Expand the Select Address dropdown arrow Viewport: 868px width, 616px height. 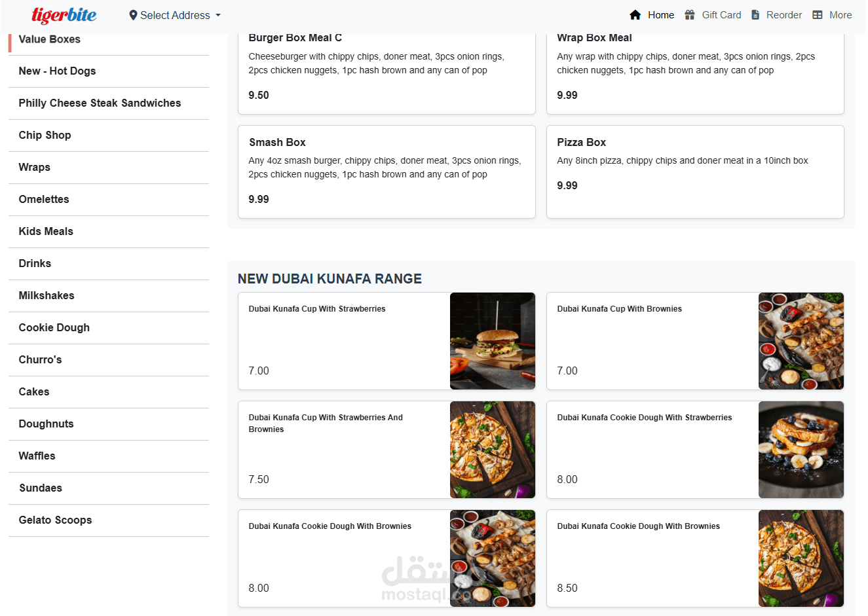pyautogui.click(x=218, y=15)
